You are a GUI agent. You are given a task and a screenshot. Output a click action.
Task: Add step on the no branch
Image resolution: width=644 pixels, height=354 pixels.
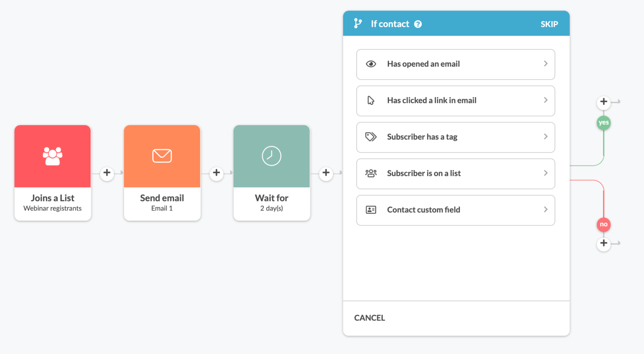(603, 243)
